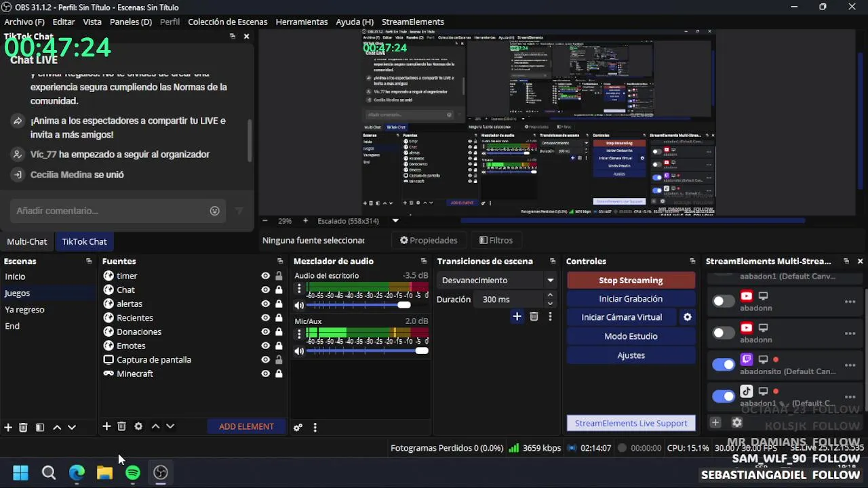The width and height of the screenshot is (868, 488).
Task: Hide the alertas source
Action: click(265, 304)
